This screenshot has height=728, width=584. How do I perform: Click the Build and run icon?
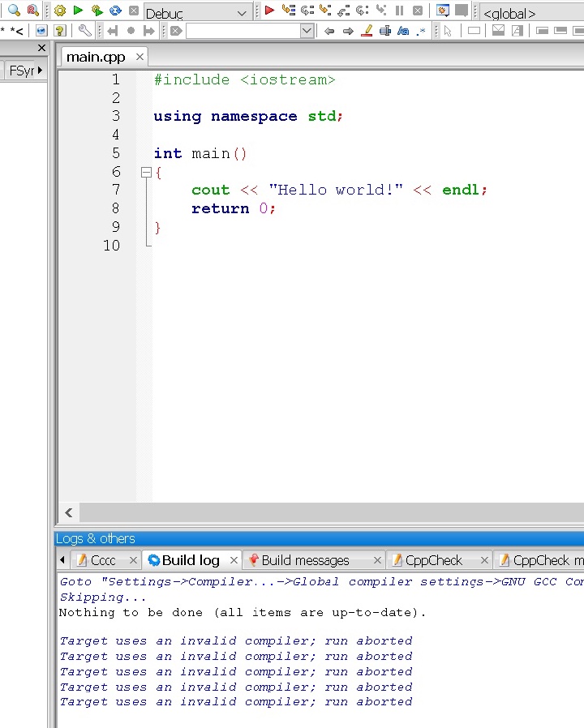point(97,11)
